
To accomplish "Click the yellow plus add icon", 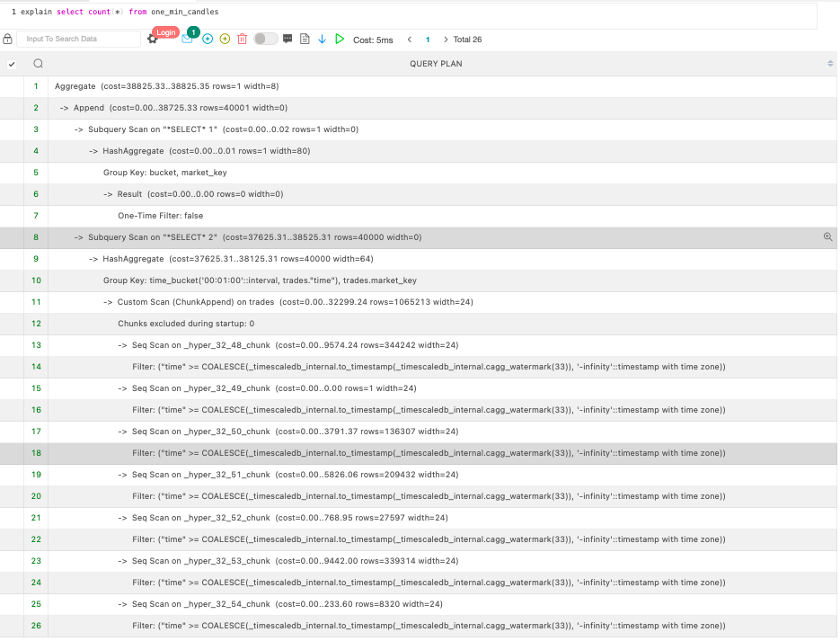I will (225, 40).
